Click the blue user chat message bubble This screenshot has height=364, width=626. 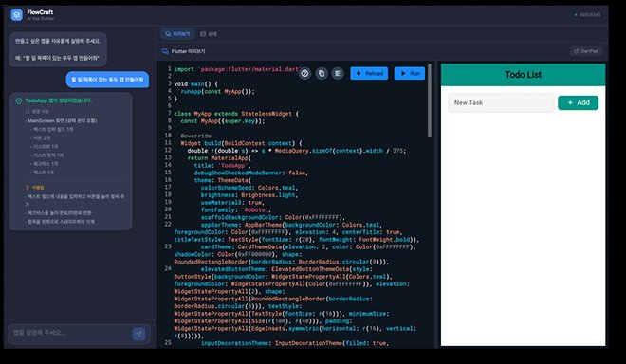coord(107,80)
